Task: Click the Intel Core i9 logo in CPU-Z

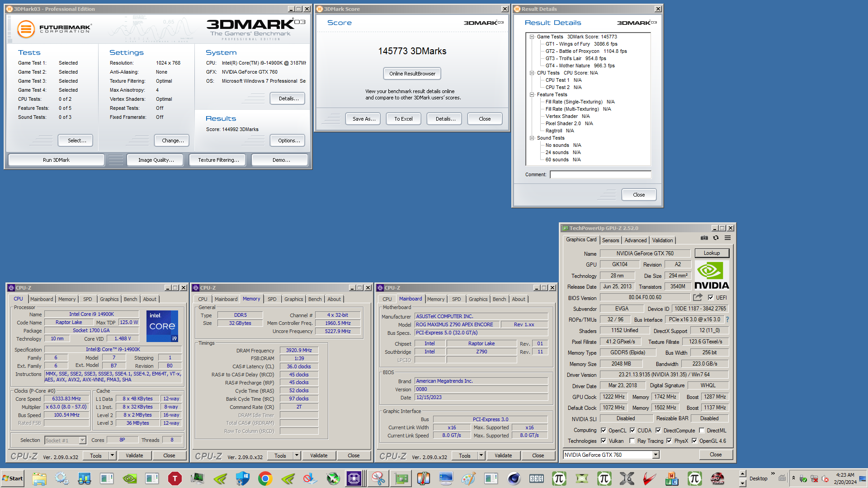Action: pos(162,326)
